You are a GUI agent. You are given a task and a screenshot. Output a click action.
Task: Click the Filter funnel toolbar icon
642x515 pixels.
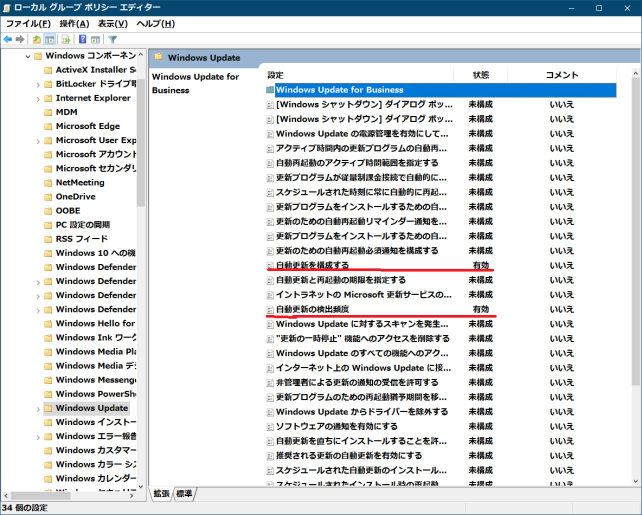pos(113,39)
